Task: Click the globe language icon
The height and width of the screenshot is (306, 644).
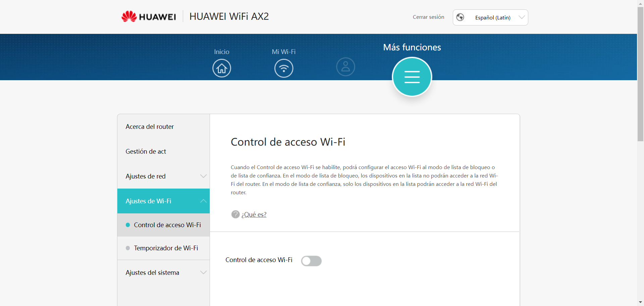Action: pos(460,17)
